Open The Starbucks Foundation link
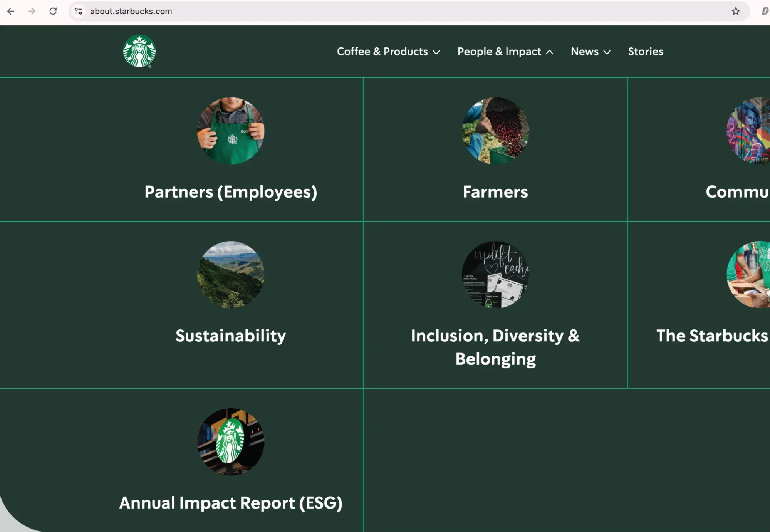Image resolution: width=770 pixels, height=532 pixels. 713,336
